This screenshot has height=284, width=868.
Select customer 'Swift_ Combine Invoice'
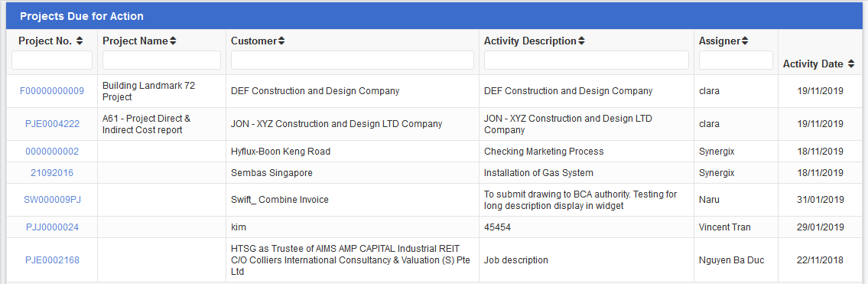coord(280,200)
